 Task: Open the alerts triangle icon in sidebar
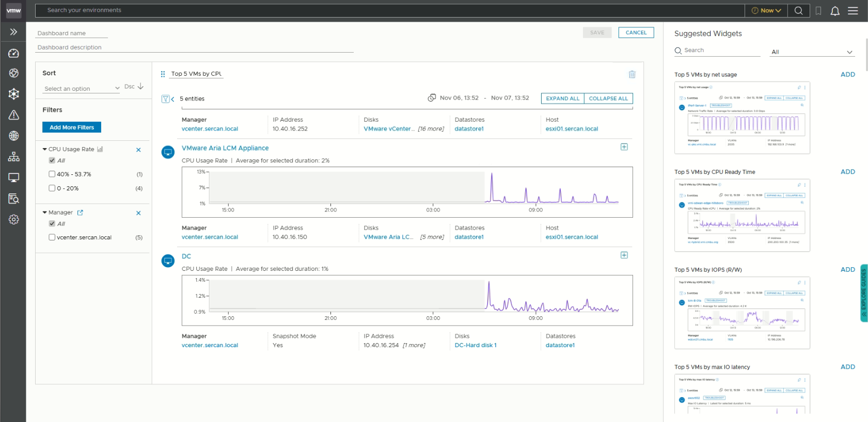click(x=14, y=115)
